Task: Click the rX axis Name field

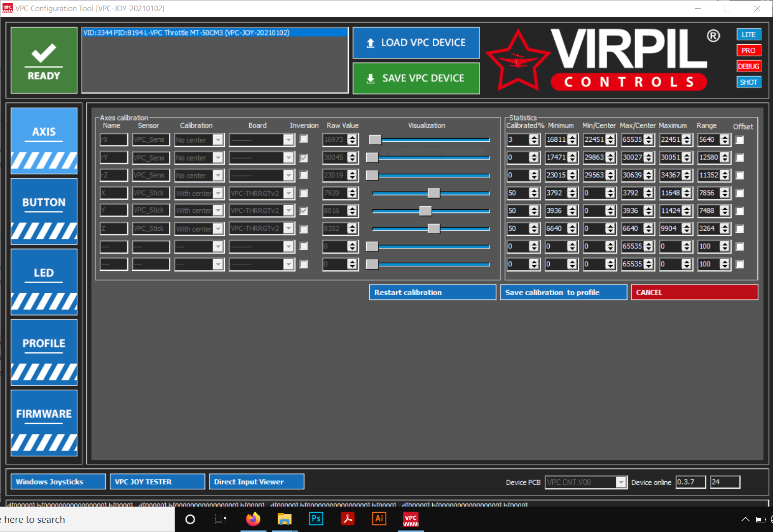Action: 114,140
